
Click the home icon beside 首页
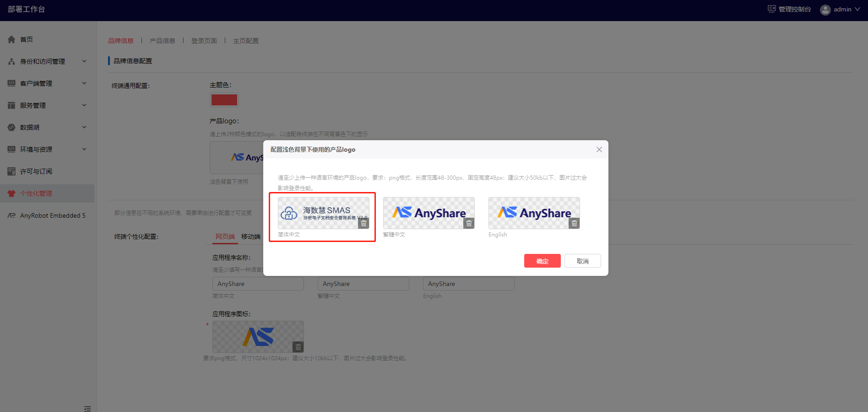tap(11, 39)
